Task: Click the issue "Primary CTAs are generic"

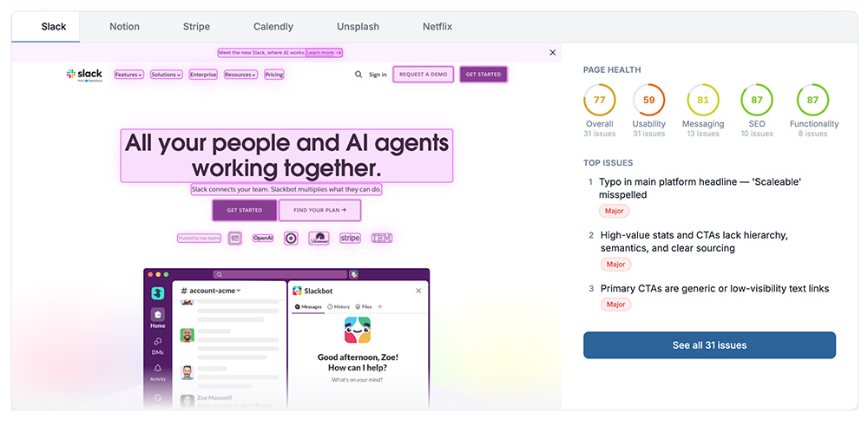Action: pos(714,288)
